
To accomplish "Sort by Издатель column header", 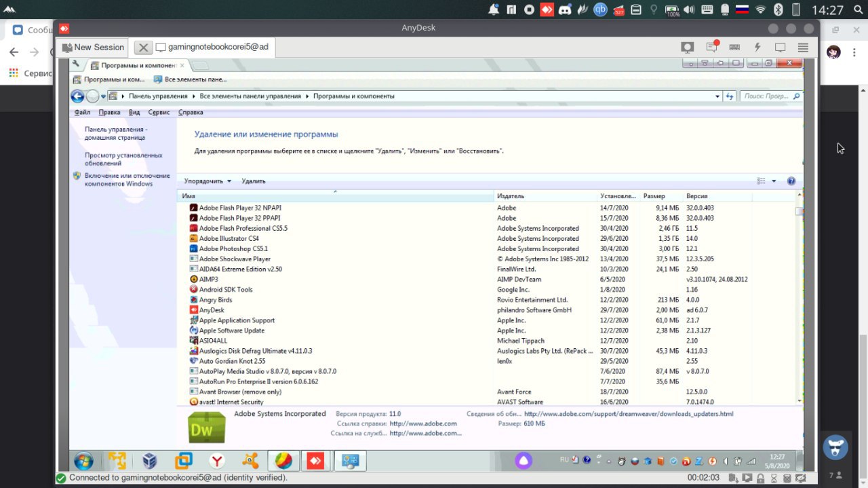I will (x=547, y=196).
